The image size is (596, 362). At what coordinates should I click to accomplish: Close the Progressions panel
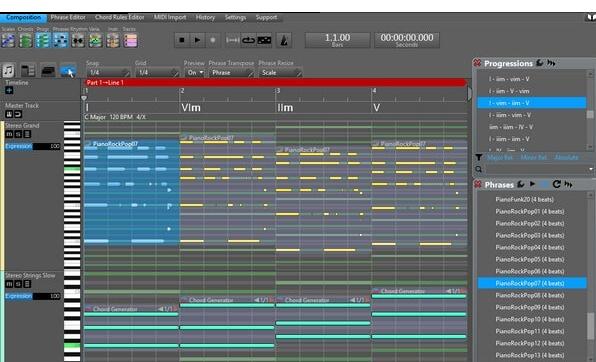click(477, 63)
